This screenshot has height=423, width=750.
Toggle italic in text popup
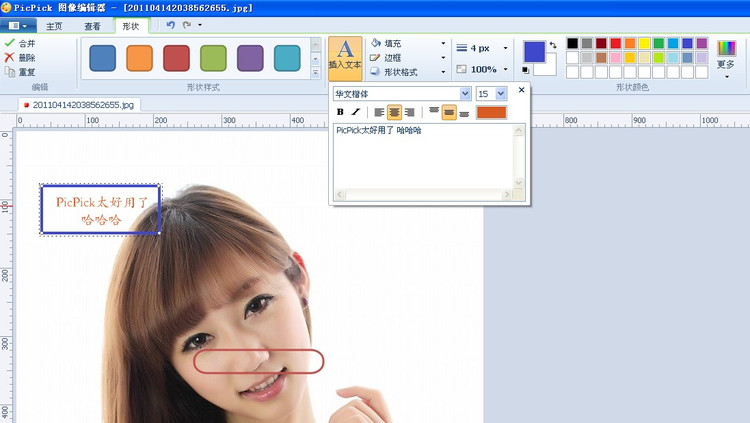pyautogui.click(x=355, y=112)
